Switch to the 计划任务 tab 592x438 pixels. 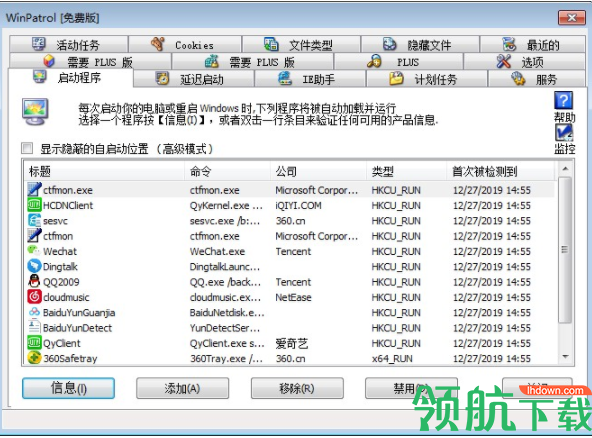pos(427,79)
